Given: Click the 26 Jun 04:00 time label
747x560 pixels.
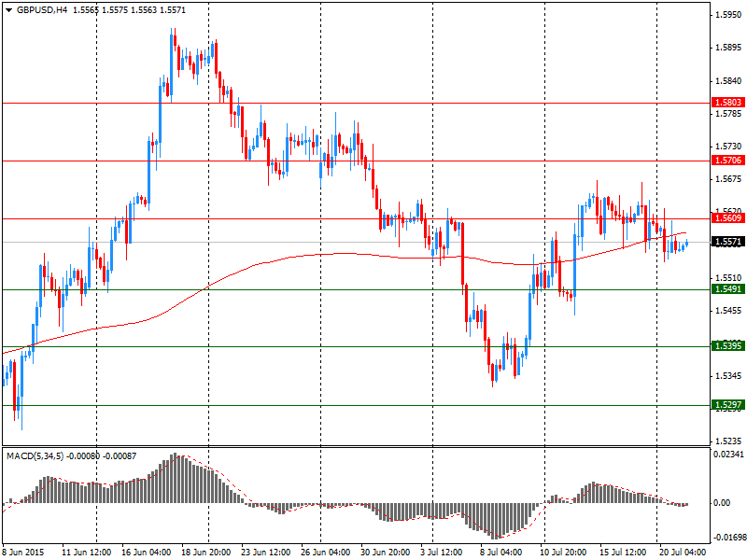Looking at the screenshot, I should click(325, 553).
